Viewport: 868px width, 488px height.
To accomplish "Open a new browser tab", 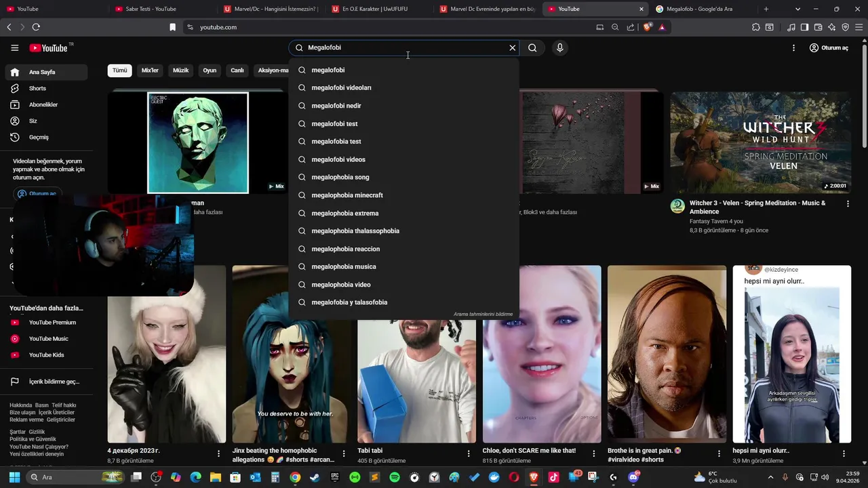I will point(766,9).
